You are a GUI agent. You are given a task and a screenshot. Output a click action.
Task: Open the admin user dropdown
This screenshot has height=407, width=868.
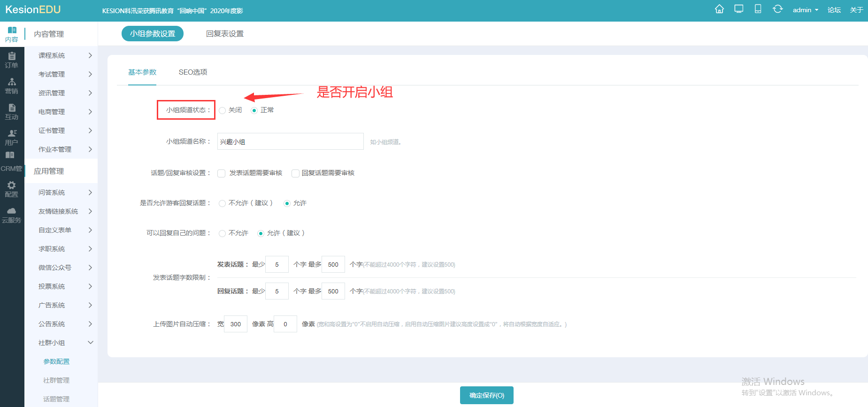click(x=805, y=10)
